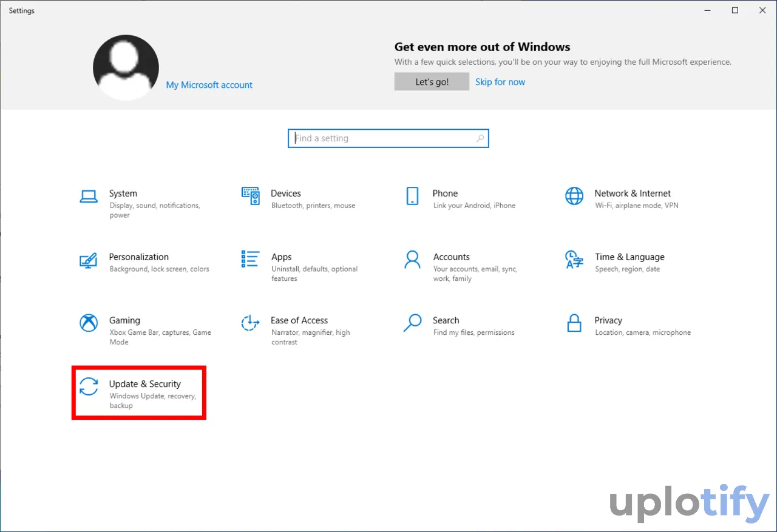Open the My Microsoft account link

pos(209,85)
